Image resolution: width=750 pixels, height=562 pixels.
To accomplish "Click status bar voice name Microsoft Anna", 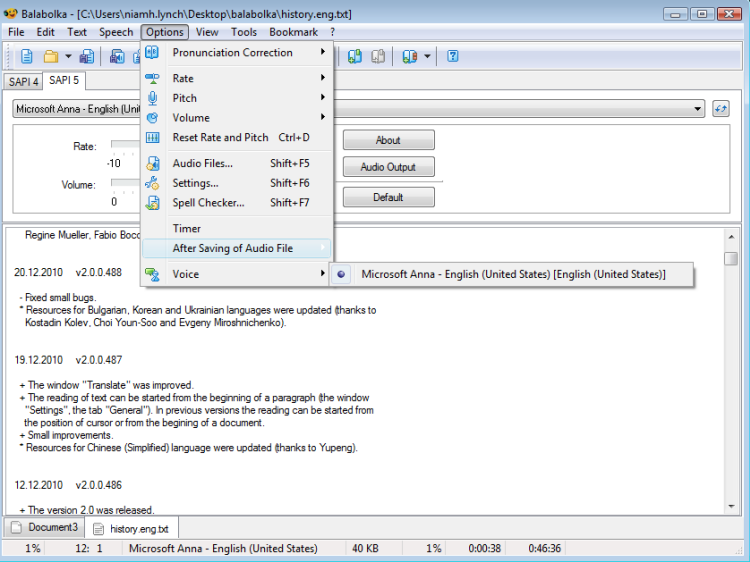I will click(x=223, y=548).
